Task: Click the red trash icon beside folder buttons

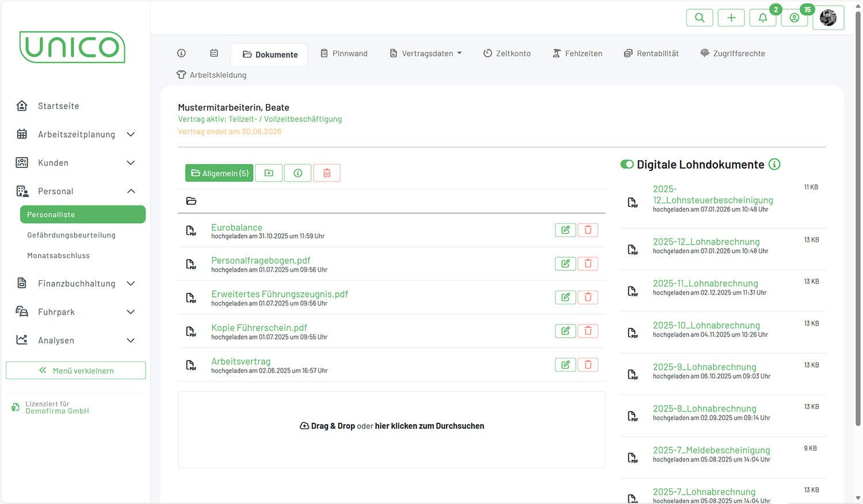Action: pos(327,173)
